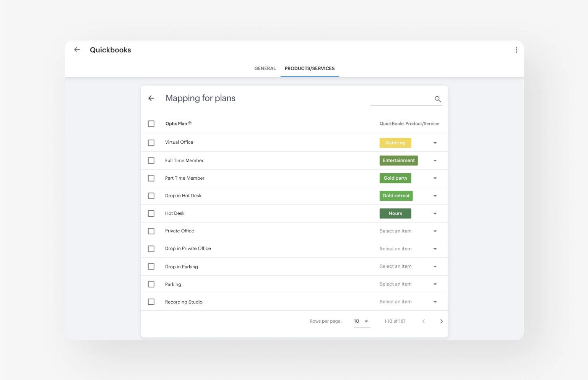Expand Drop in Parking item dropdown

(408, 266)
